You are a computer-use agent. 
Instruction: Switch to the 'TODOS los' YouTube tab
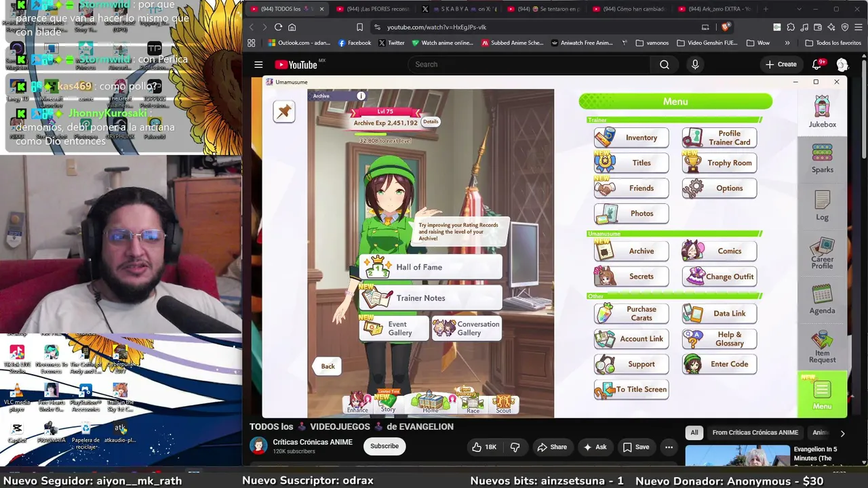pyautogui.click(x=288, y=9)
